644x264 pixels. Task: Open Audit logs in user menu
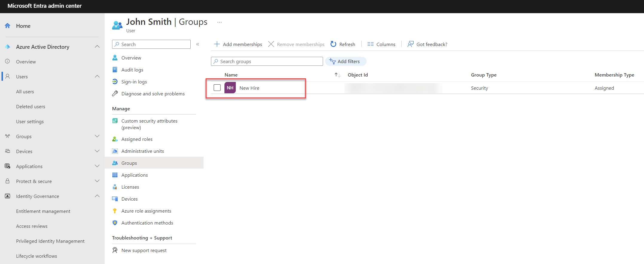tap(132, 70)
